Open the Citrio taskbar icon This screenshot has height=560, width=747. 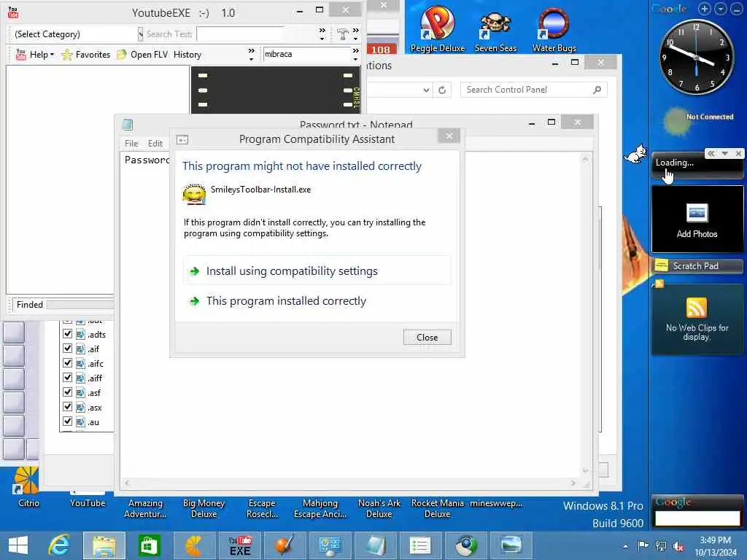click(x=194, y=545)
